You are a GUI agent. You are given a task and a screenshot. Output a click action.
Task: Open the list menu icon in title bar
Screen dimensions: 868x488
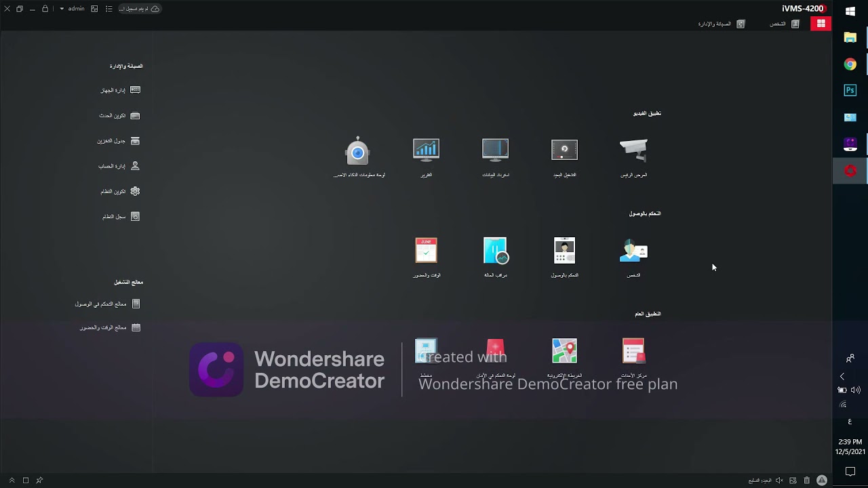(108, 9)
